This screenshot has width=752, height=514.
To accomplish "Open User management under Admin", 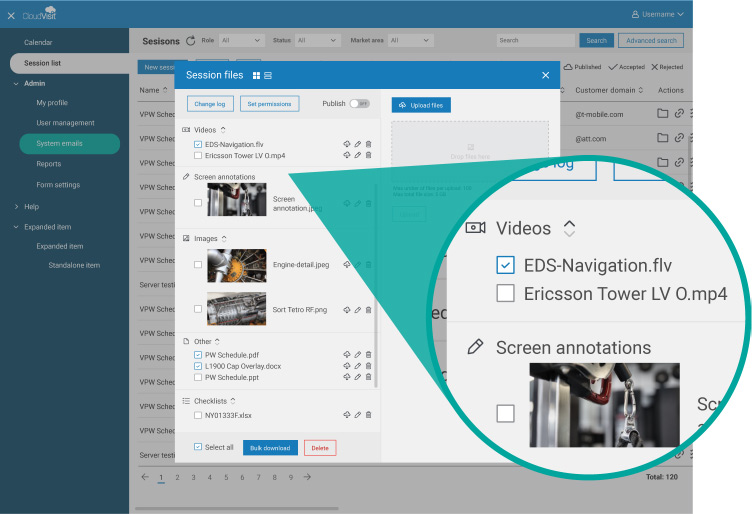I will pos(65,123).
